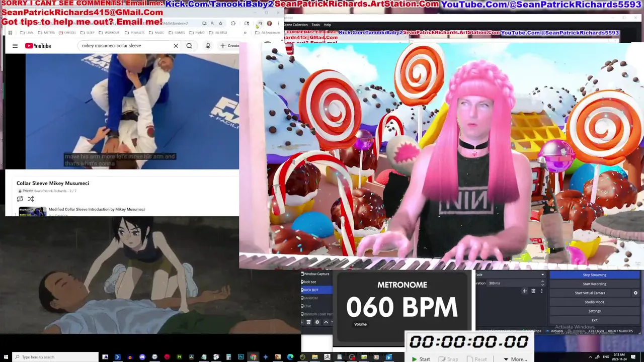
Task: Toggle the playlist shuffle button
Action: pyautogui.click(x=31, y=199)
